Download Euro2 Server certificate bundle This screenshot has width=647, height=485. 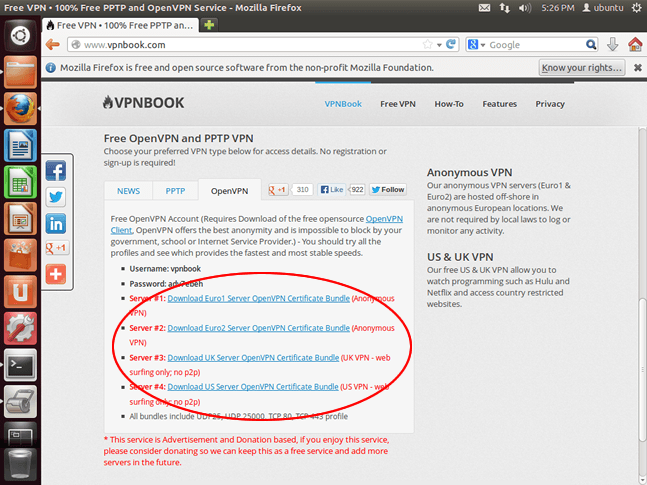pos(259,328)
